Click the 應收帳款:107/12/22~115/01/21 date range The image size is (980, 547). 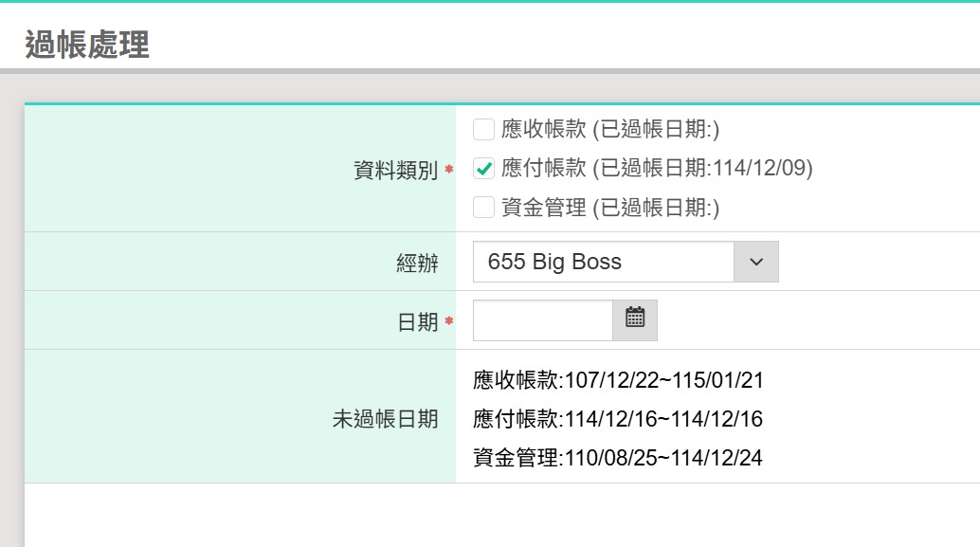tap(618, 381)
